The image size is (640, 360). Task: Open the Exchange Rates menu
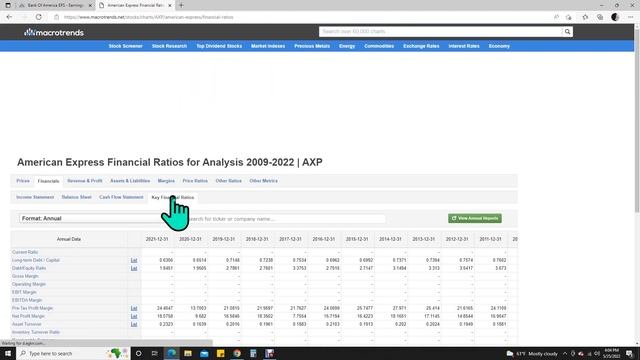pos(421,46)
